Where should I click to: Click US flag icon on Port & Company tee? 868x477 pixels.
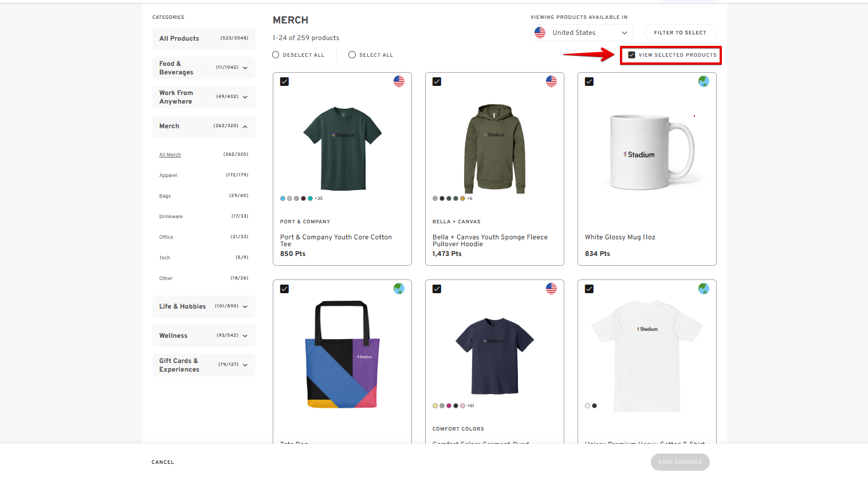coord(399,81)
